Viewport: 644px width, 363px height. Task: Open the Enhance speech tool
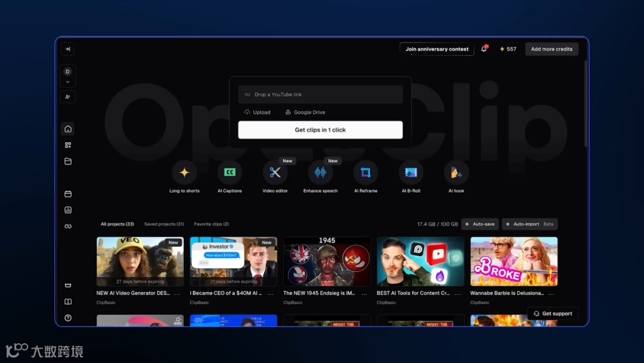point(320,177)
